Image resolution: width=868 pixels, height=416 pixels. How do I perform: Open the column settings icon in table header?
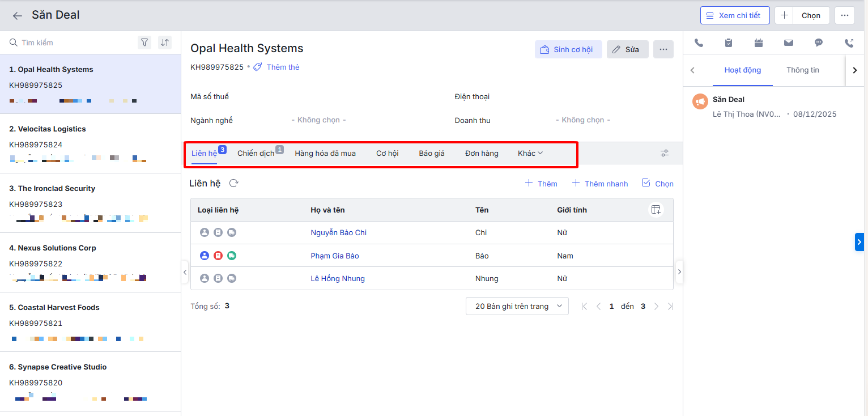coord(656,210)
